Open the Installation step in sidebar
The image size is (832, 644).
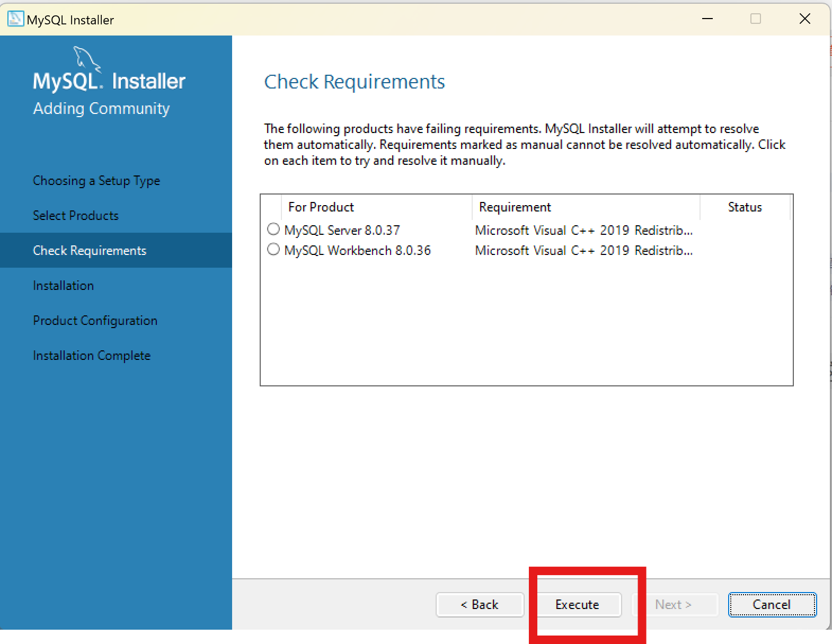[x=63, y=286]
